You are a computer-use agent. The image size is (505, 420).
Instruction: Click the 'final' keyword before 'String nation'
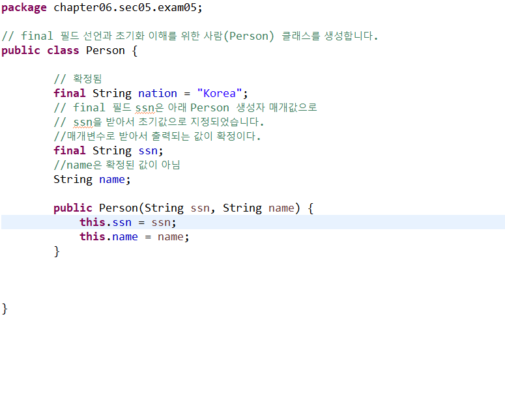tap(70, 93)
